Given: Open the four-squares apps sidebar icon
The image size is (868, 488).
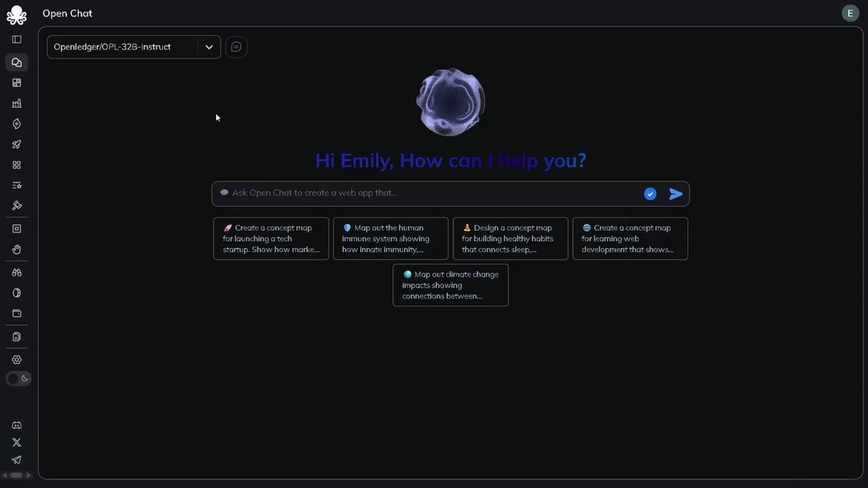Looking at the screenshot, I should point(17,165).
